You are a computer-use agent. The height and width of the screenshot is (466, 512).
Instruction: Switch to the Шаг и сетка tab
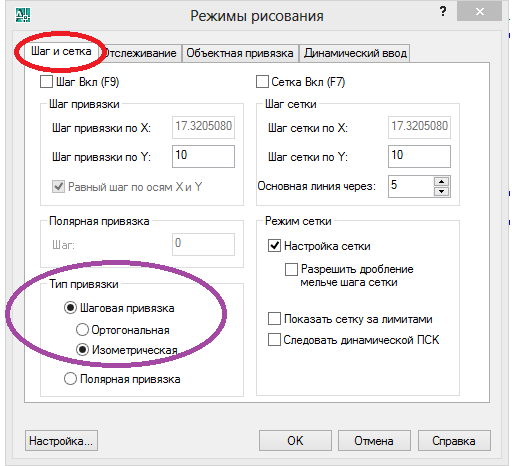(61, 52)
